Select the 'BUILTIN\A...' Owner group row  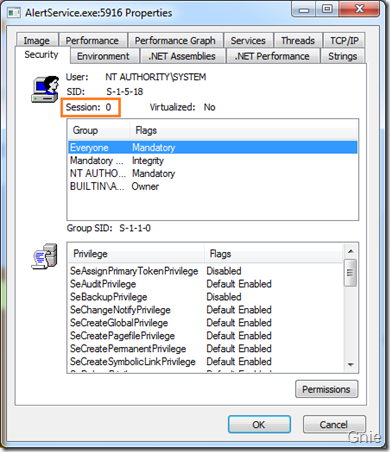(x=213, y=186)
